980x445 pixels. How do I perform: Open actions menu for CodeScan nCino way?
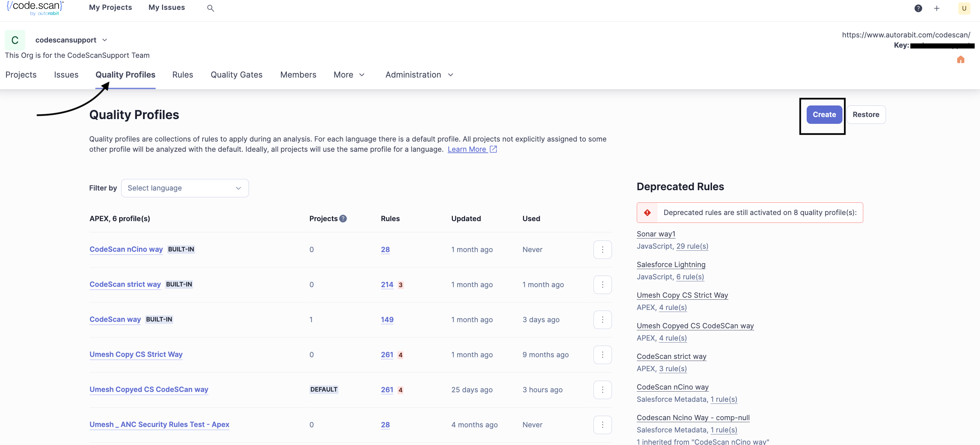(x=602, y=250)
